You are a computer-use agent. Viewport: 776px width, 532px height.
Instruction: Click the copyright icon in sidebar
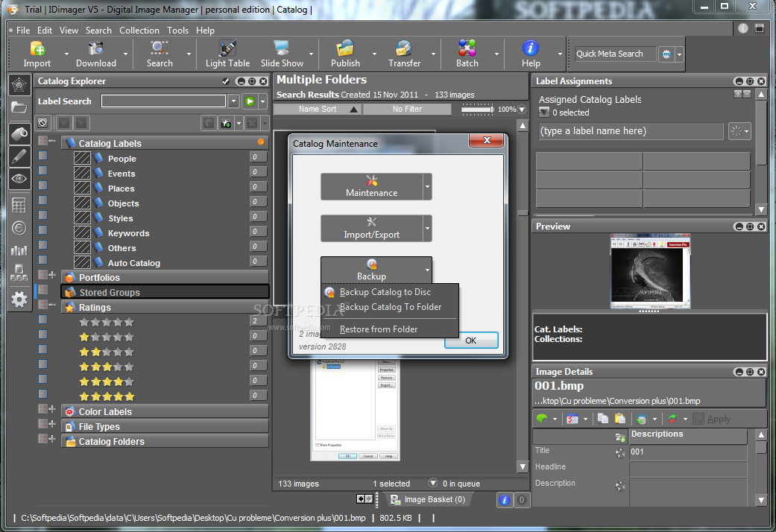point(19,228)
